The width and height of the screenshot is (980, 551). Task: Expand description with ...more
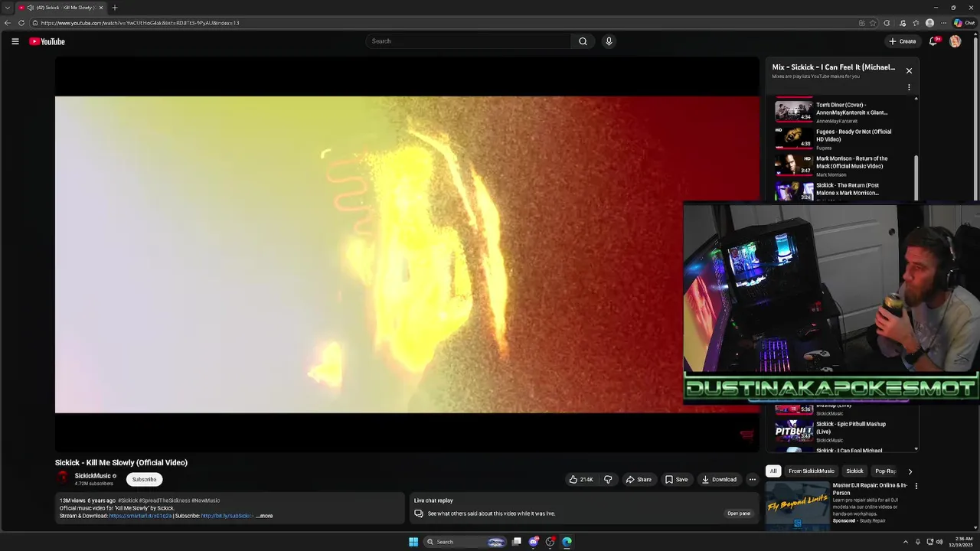264,516
